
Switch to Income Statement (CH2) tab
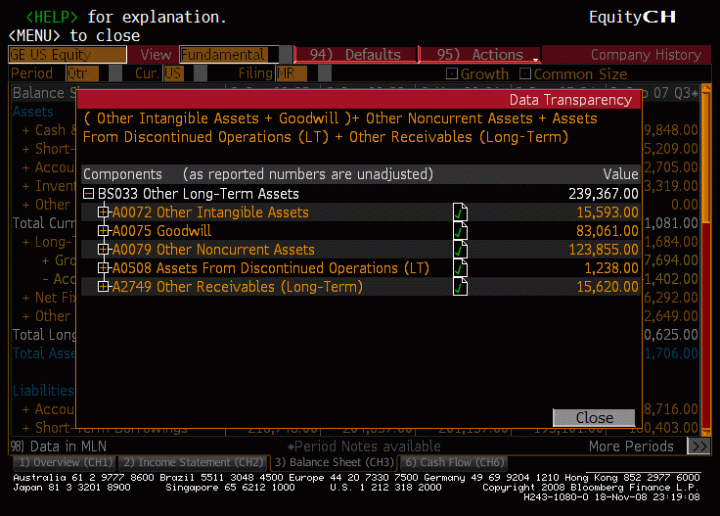pyautogui.click(x=193, y=462)
